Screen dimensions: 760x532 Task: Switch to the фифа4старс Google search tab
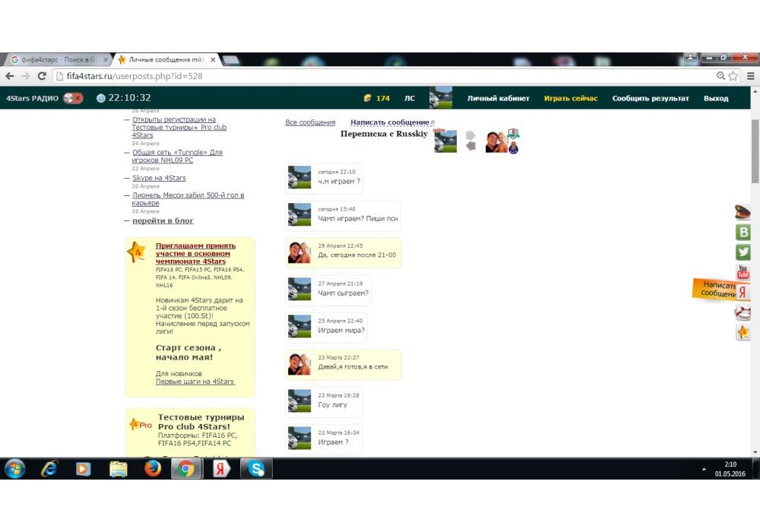coord(57,59)
